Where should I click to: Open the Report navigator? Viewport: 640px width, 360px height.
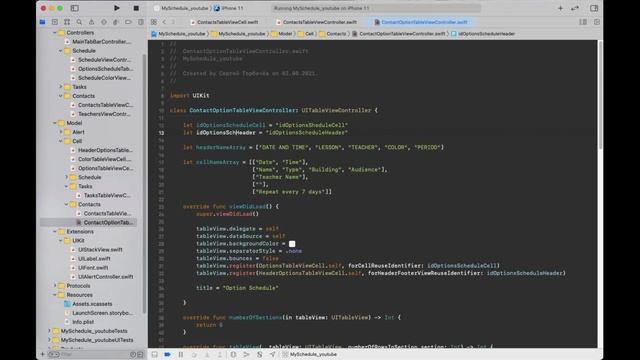click(140, 22)
